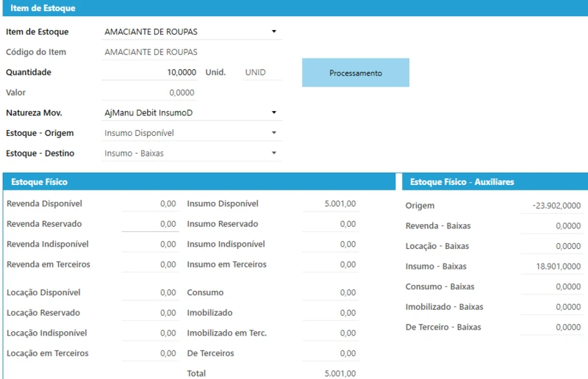Click the Valor label
Screen dimensions: 588x379
[15, 93]
